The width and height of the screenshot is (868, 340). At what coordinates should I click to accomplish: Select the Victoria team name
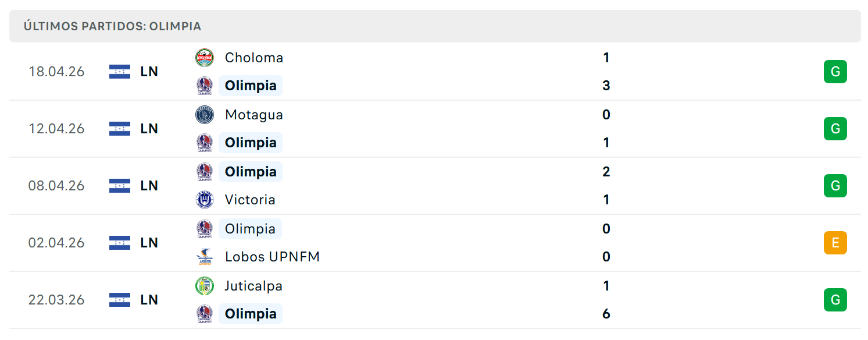[x=250, y=200]
